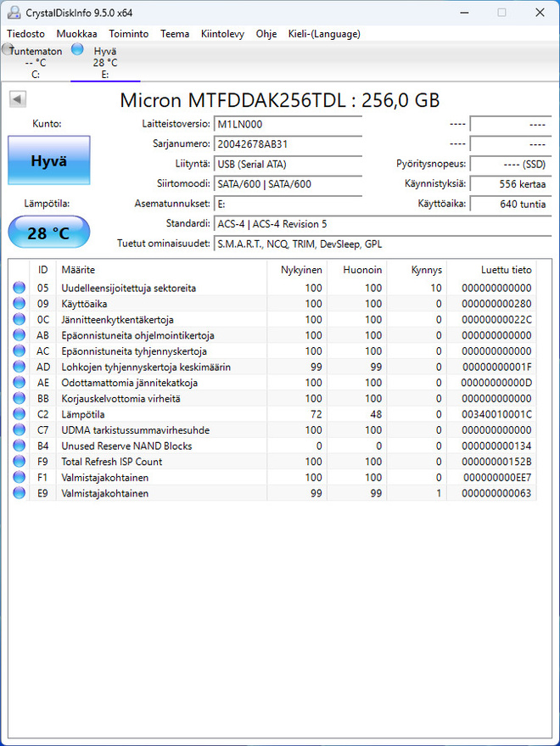Viewport: 560px width, 746px height.
Task: Click the Kynnys column header
Action: (417, 270)
